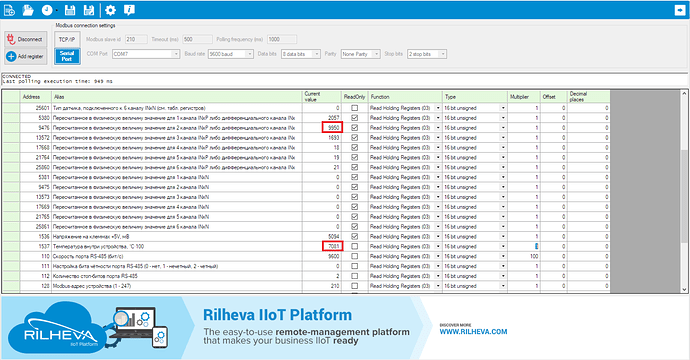The height and width of the screenshot is (360, 690).
Task: Open Function dropdown for address 110 row
Action: click(x=438, y=256)
